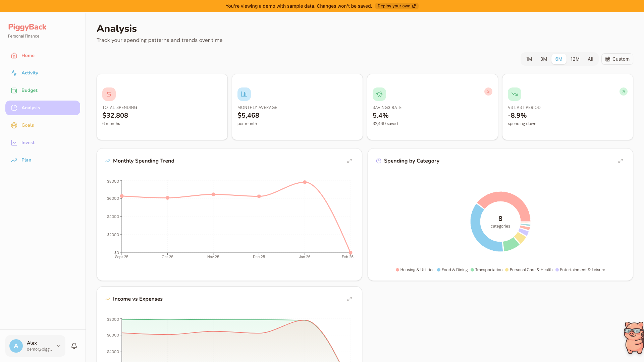Select the 1M time range
644x362 pixels.
(529, 59)
